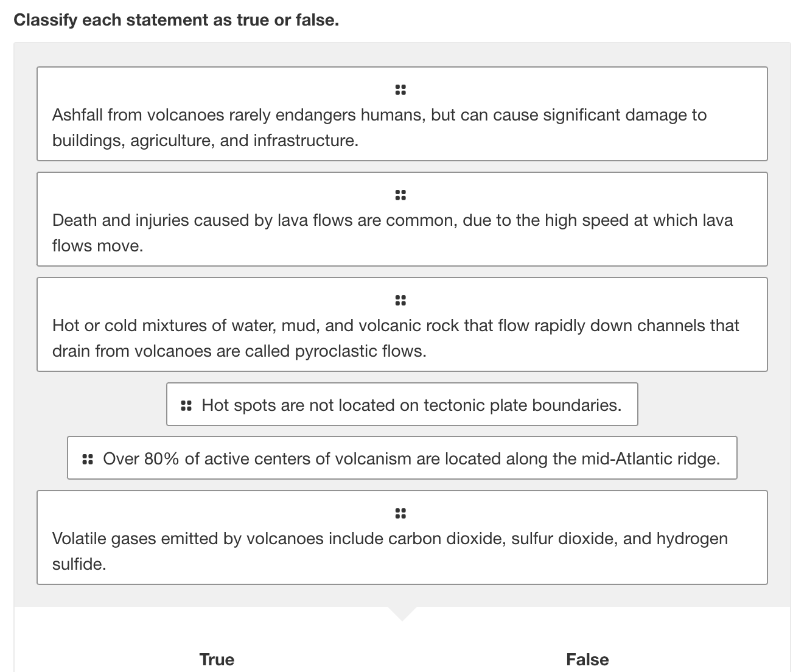
Task: Click the drag handle on the lava flows statement
Action: 400,195
